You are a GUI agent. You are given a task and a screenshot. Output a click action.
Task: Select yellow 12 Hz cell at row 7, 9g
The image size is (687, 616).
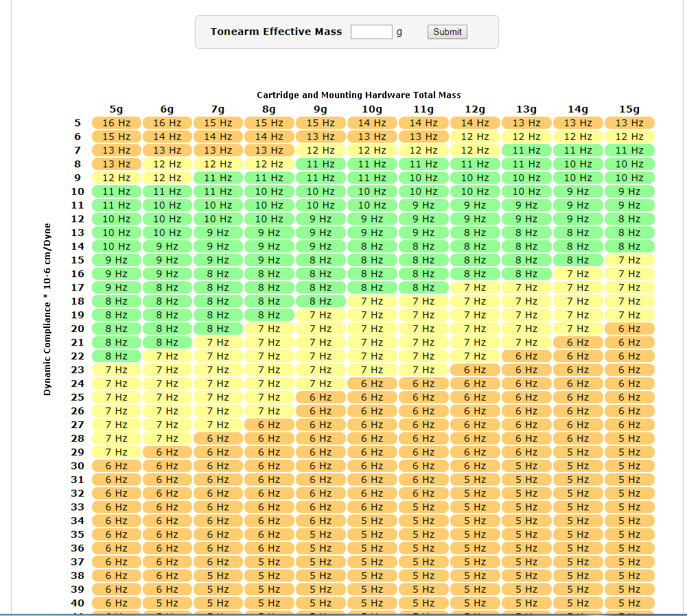point(321,150)
